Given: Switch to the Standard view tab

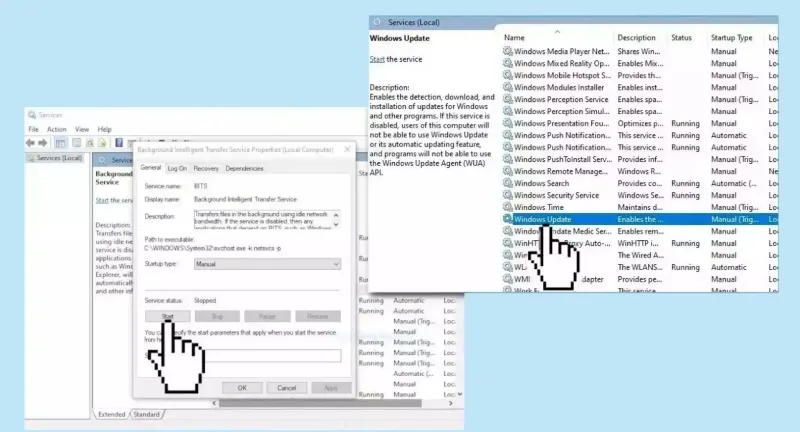Looking at the screenshot, I should (x=146, y=414).
